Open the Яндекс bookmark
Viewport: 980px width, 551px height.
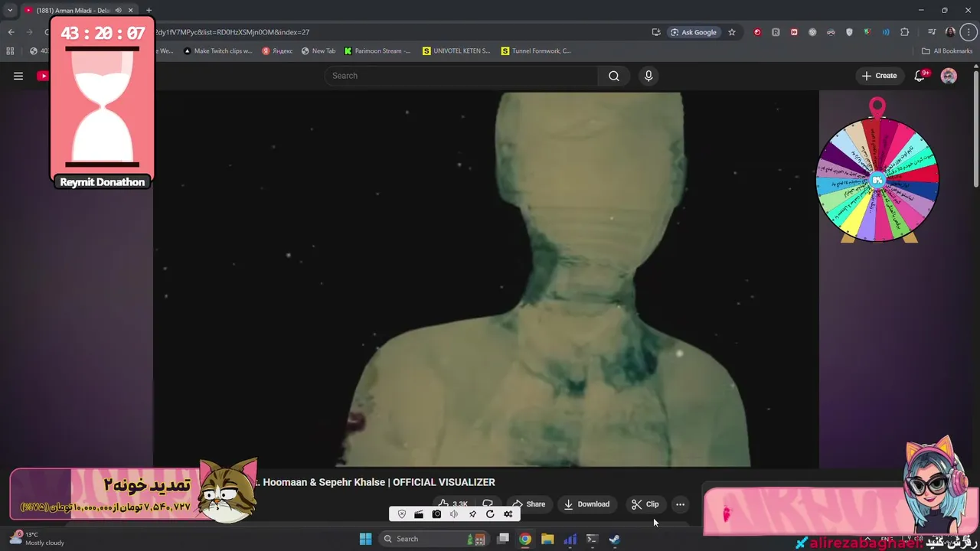pos(277,51)
